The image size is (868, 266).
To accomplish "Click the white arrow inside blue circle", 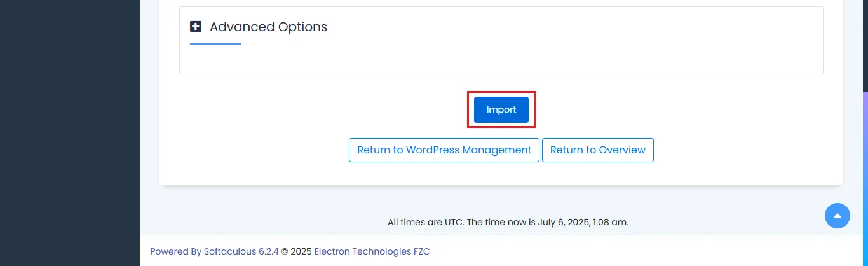I will click(x=837, y=215).
